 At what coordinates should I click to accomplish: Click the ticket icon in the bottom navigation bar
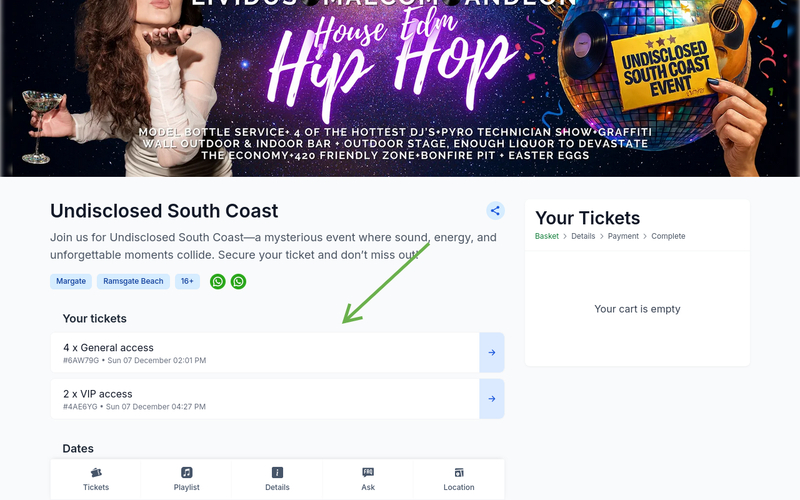coord(96,472)
